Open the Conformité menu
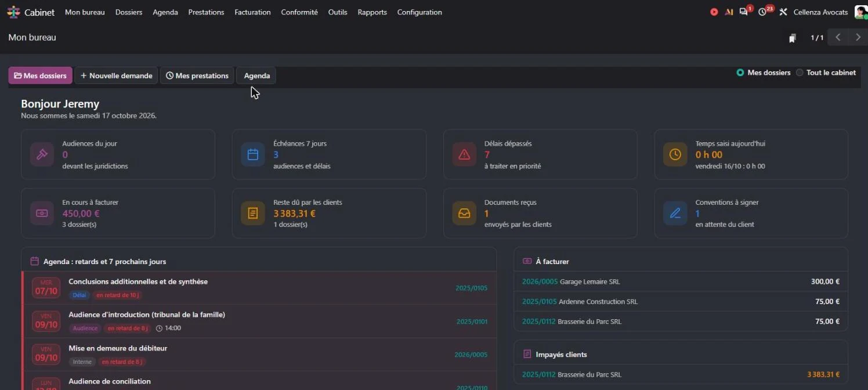The width and height of the screenshot is (868, 390). point(299,12)
